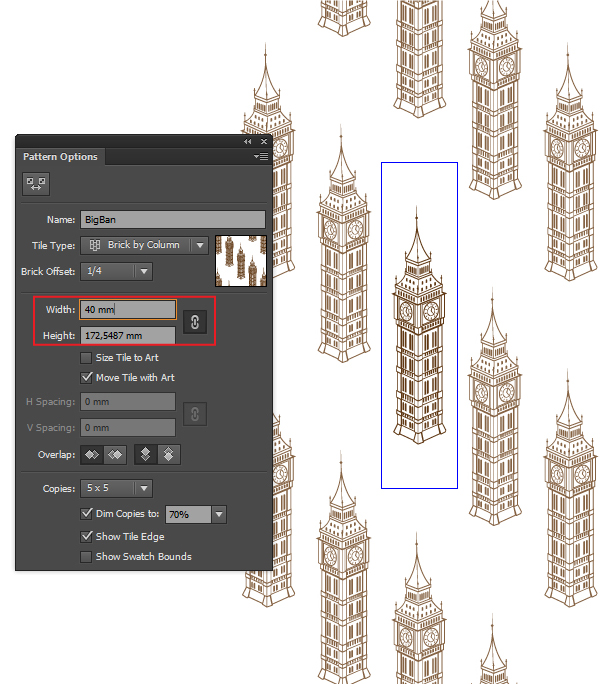
Task: Click the Height input field
Action: pyautogui.click(x=128, y=335)
